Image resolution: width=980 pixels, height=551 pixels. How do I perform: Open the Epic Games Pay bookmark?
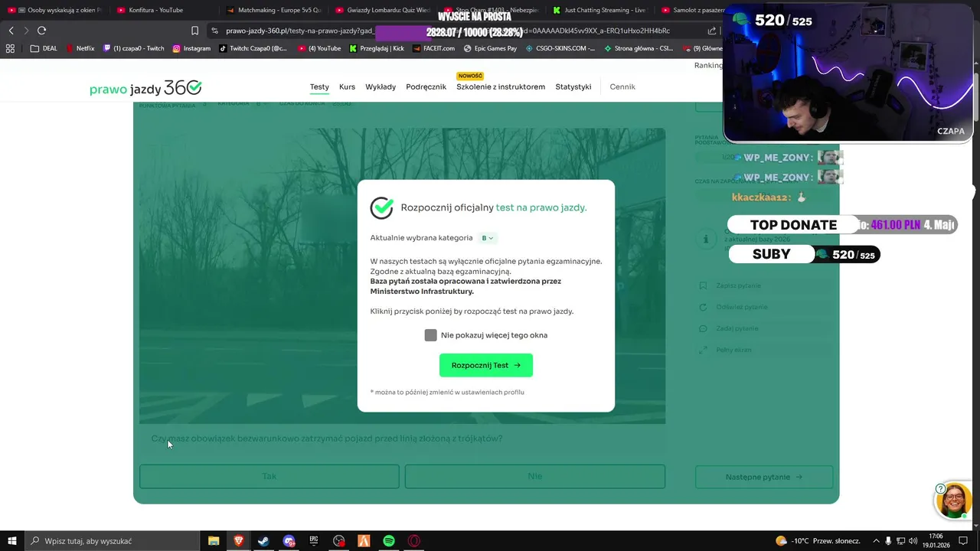click(x=490, y=48)
